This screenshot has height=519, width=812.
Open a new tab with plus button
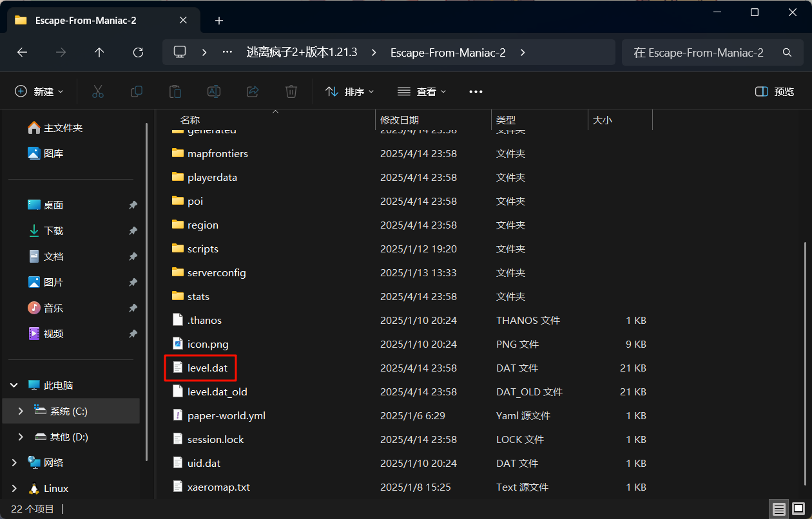219,21
